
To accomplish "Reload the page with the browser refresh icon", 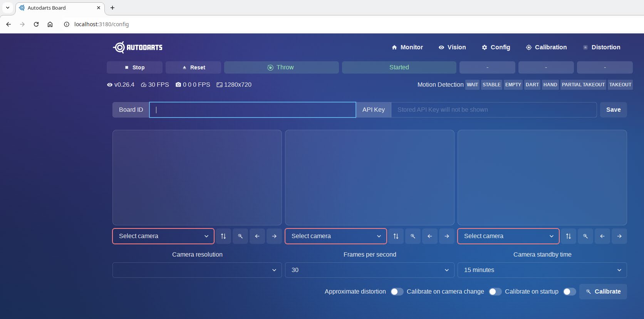I will 36,24.
